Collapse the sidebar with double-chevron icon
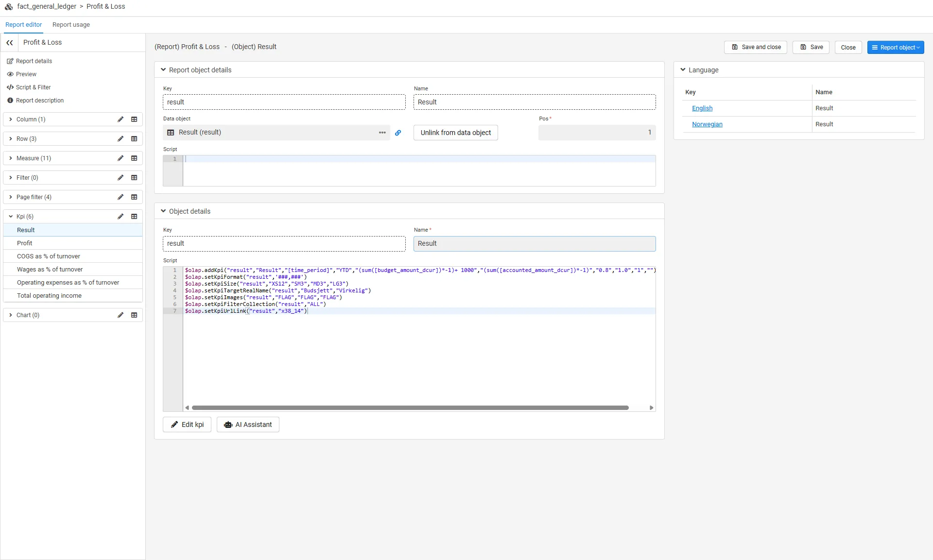Screen dimensions: 933x560 pos(9,43)
